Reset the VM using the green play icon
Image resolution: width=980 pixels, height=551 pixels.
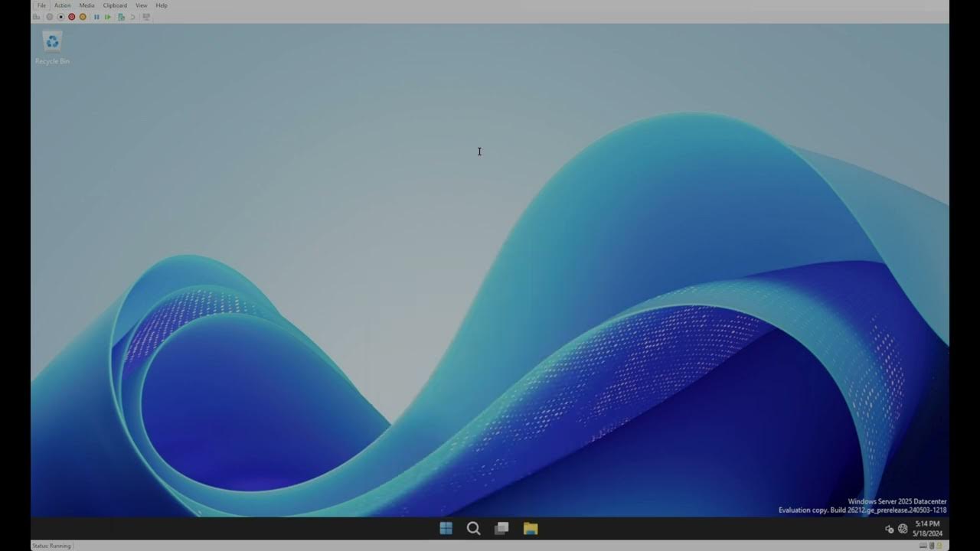(107, 17)
